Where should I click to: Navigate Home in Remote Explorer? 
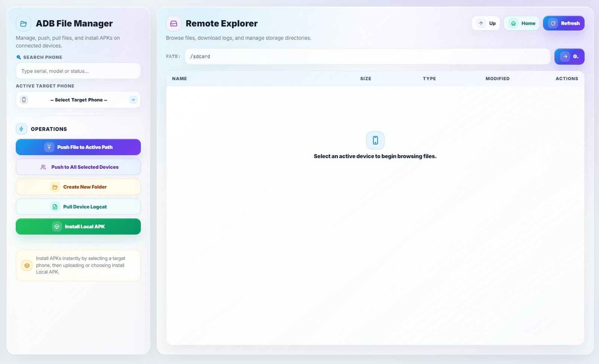point(522,23)
